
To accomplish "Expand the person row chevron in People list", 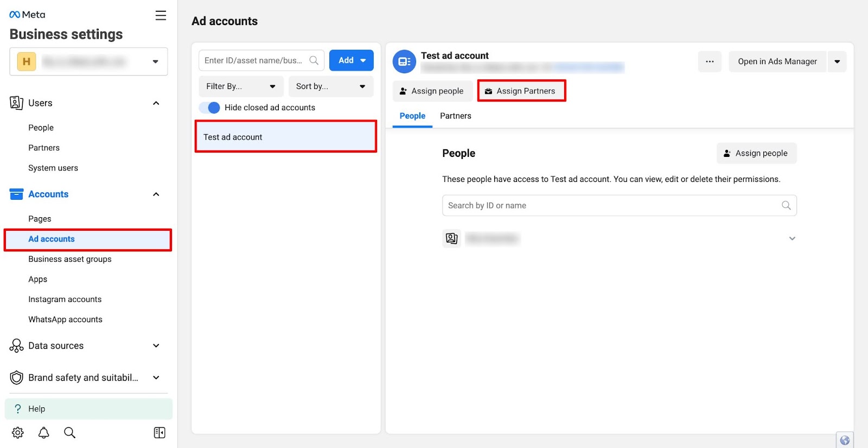I will coord(792,238).
